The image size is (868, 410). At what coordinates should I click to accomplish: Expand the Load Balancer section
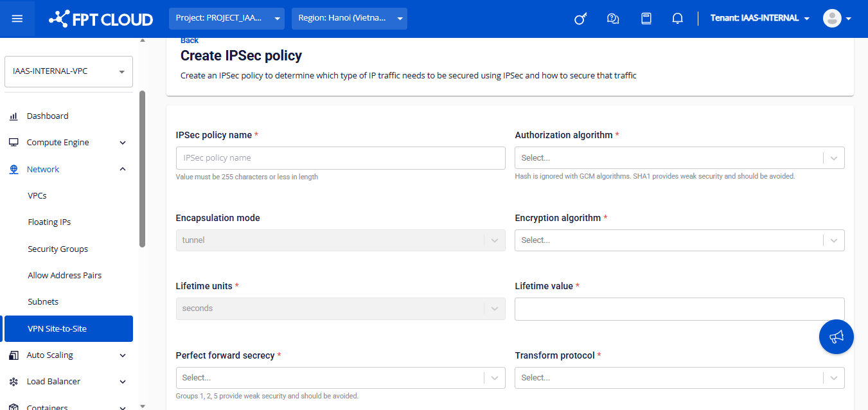(123, 382)
